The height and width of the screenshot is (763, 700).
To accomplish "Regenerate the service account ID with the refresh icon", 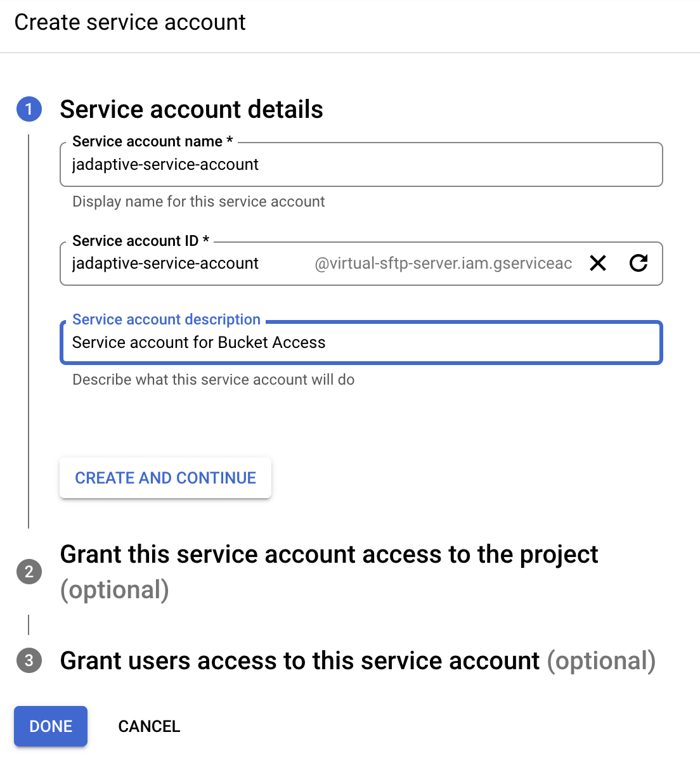I will 638,263.
